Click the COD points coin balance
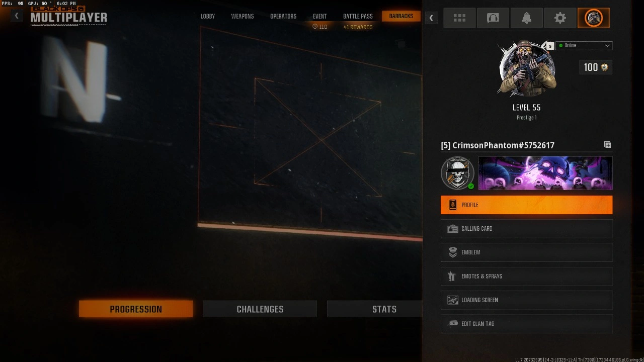 [596, 67]
